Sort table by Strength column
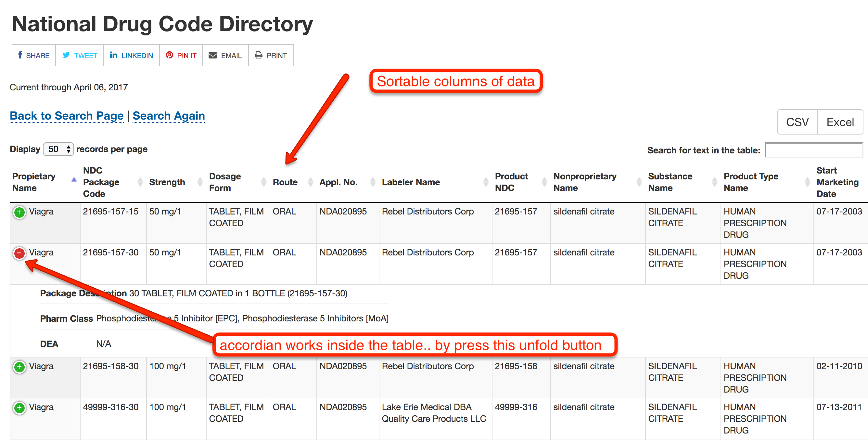The width and height of the screenshot is (868, 440). point(176,182)
